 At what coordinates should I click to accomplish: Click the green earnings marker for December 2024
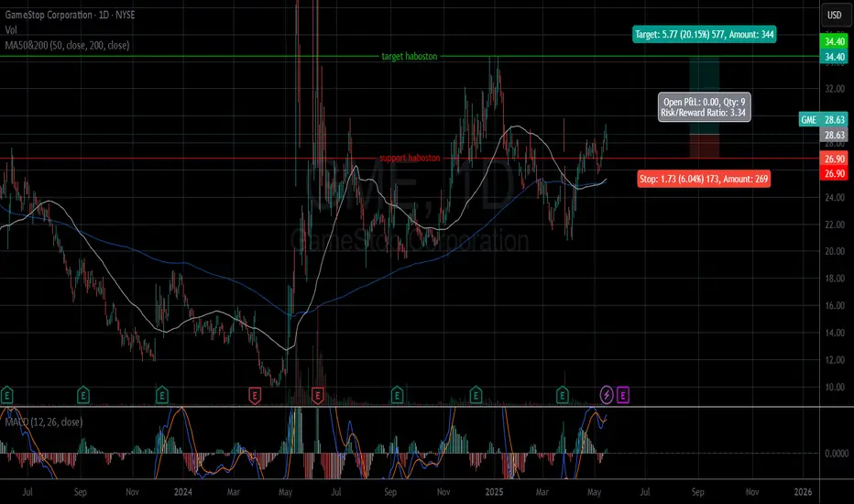476,394
